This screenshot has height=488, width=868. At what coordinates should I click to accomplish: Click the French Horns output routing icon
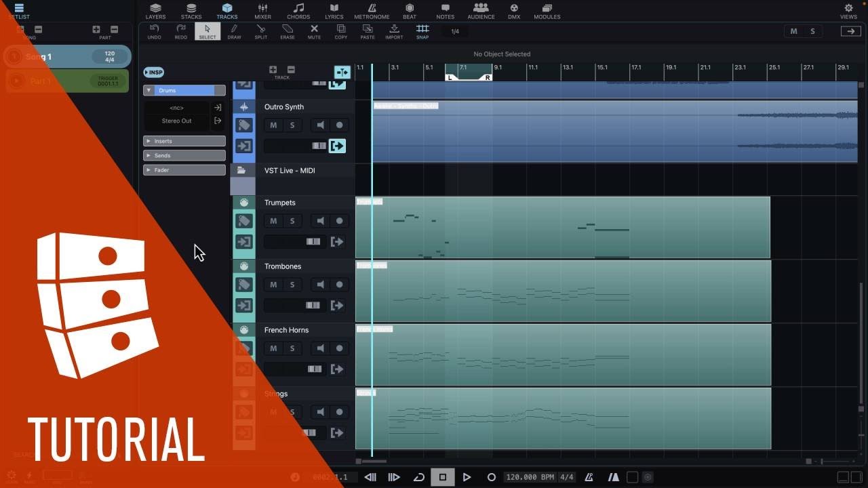coord(337,369)
